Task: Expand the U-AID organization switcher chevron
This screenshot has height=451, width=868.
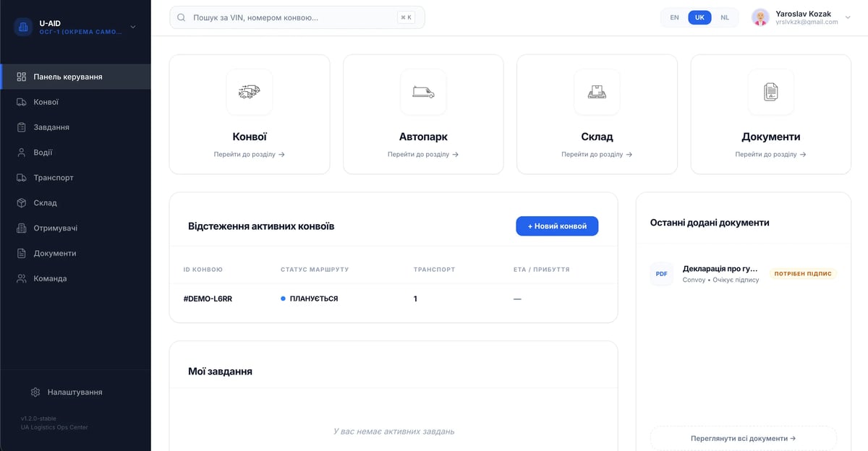Action: click(132, 27)
